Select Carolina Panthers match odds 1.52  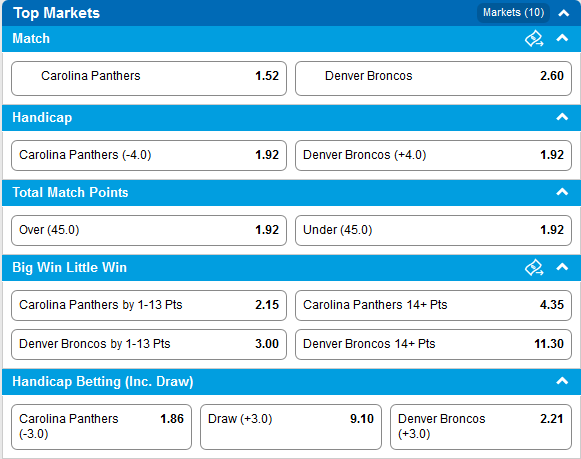149,79
